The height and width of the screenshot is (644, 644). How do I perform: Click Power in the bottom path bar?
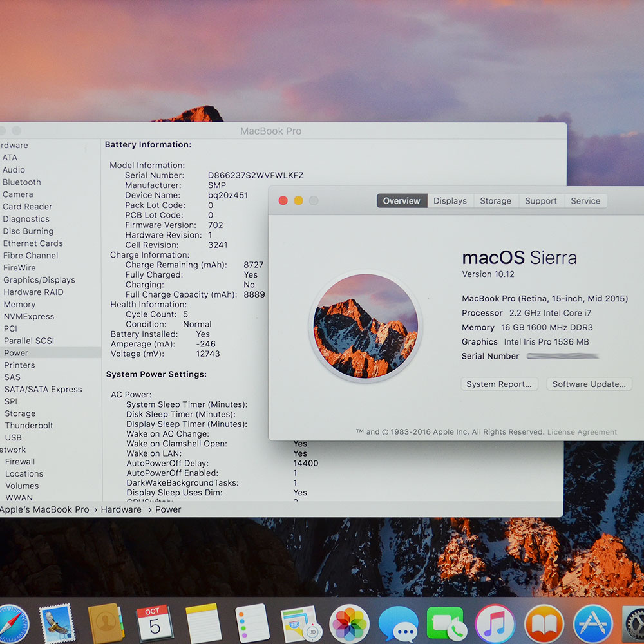coord(168,509)
